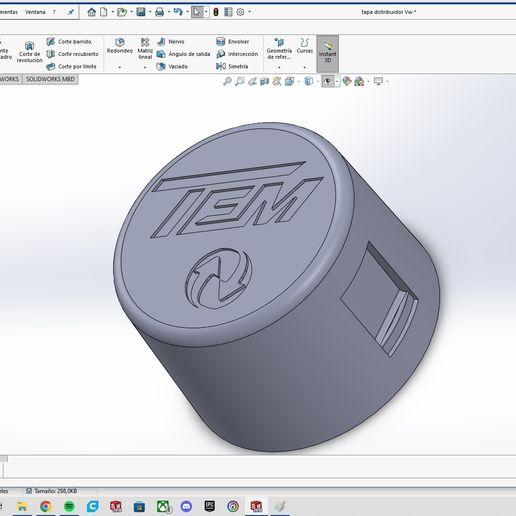Click the Display Style icon
Screen dimensions: 516x516
309,81
